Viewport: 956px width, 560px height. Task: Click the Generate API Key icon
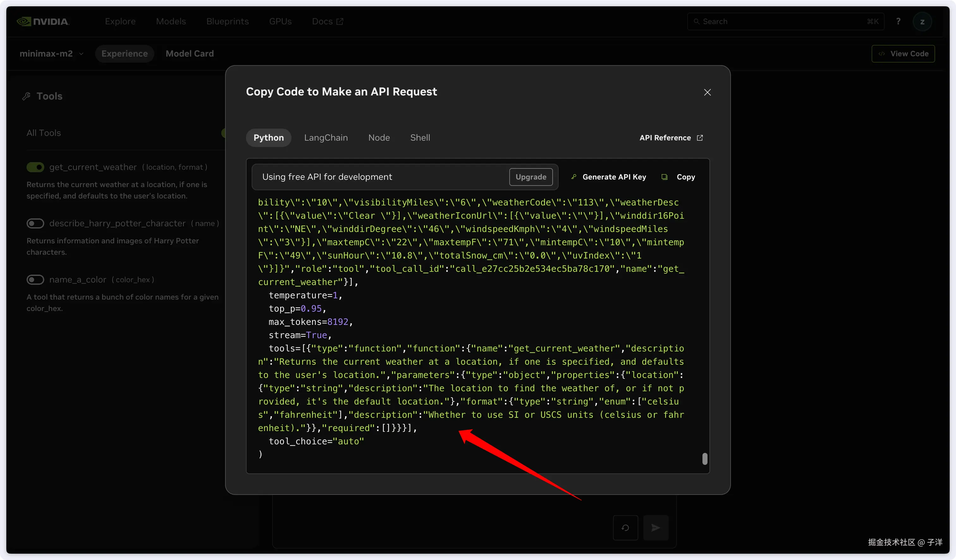coord(574,177)
